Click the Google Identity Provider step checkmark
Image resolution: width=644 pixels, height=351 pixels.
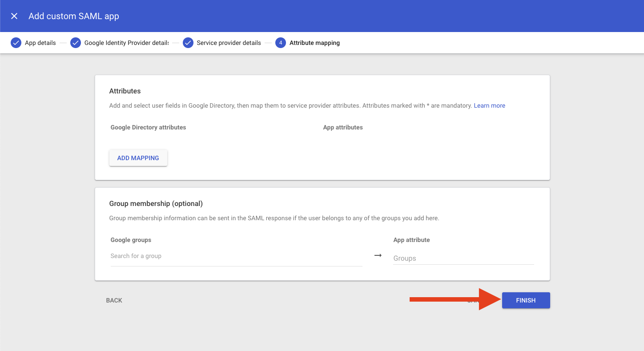click(x=76, y=43)
